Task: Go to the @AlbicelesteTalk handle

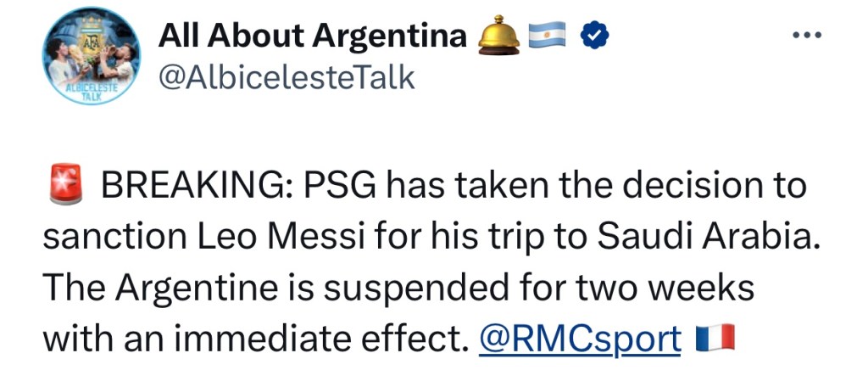Action: pyautogui.click(x=287, y=78)
